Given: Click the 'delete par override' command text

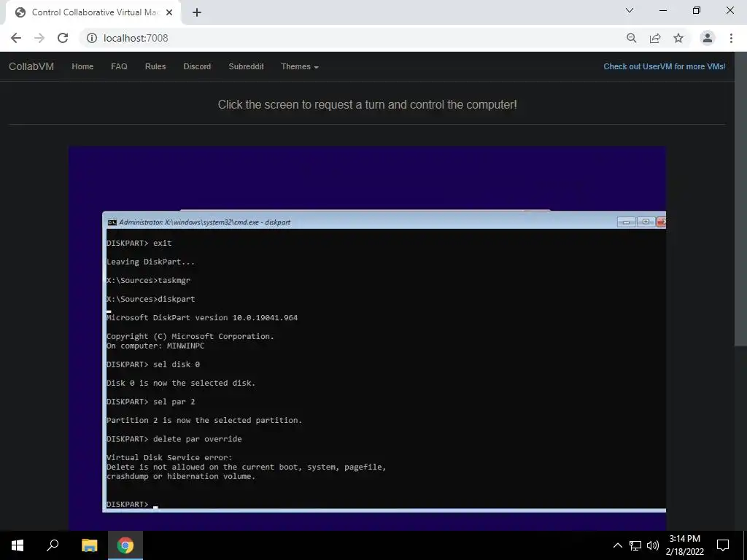Looking at the screenshot, I should tap(197, 439).
